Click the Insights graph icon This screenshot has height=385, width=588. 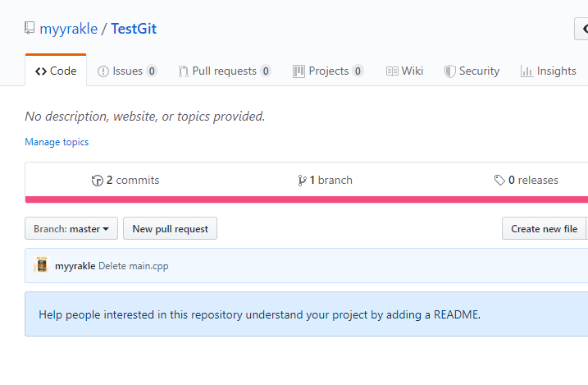click(x=526, y=71)
